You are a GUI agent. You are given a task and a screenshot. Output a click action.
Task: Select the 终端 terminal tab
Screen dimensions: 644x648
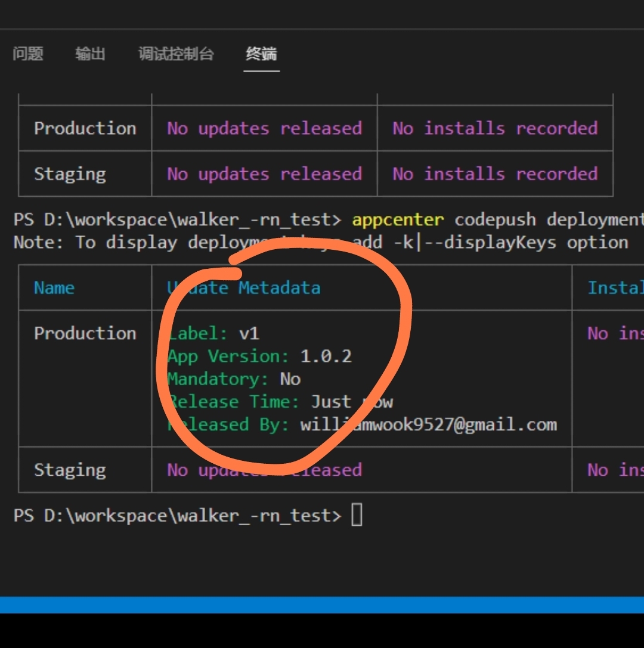[x=261, y=54]
